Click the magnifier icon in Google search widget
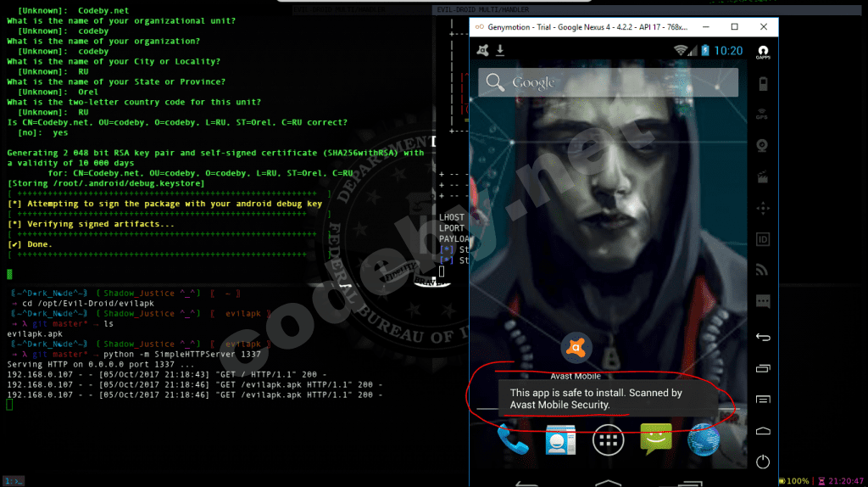The height and width of the screenshot is (487, 868). [495, 82]
